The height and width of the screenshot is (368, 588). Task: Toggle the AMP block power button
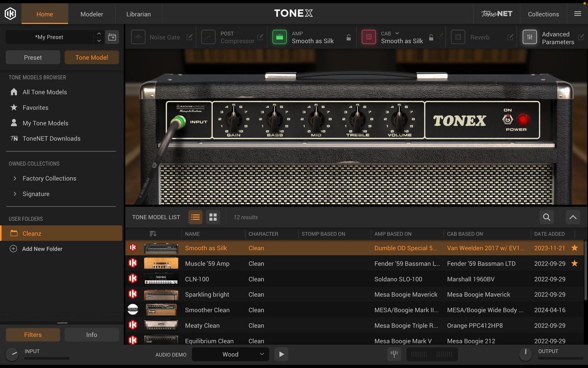[279, 37]
